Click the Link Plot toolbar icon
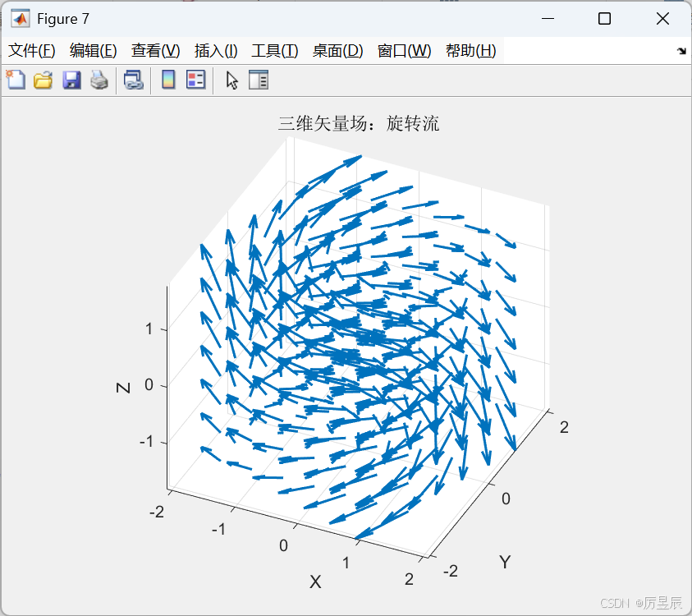The height and width of the screenshot is (616, 692). click(133, 80)
